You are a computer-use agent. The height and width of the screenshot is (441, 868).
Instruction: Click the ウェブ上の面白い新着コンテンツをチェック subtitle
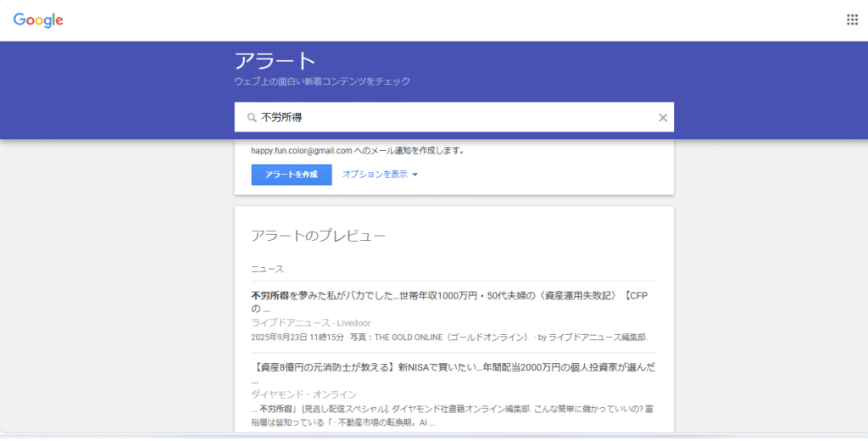[x=322, y=81]
